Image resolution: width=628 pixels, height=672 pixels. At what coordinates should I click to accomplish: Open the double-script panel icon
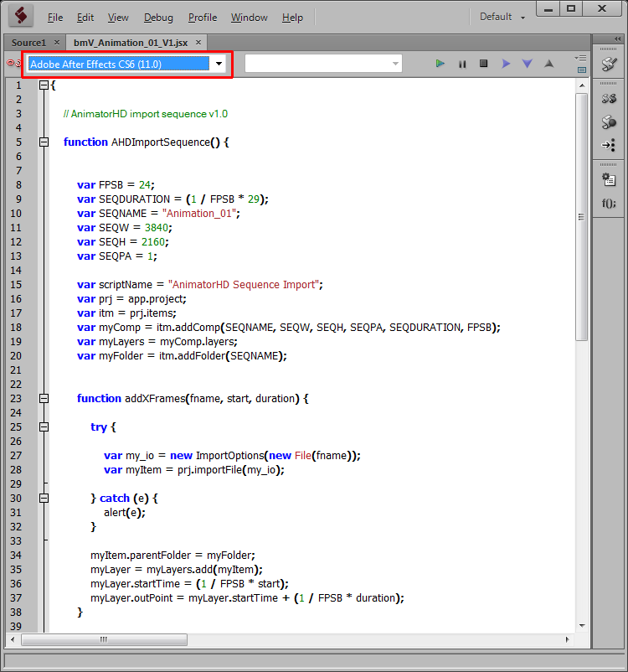click(609, 99)
